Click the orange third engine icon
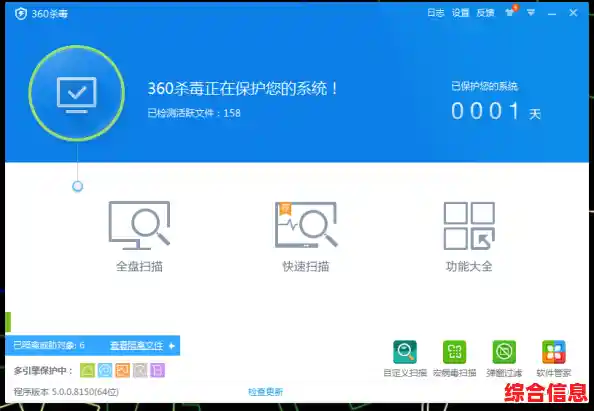Screen dimensions: 594x411 (x=122, y=370)
